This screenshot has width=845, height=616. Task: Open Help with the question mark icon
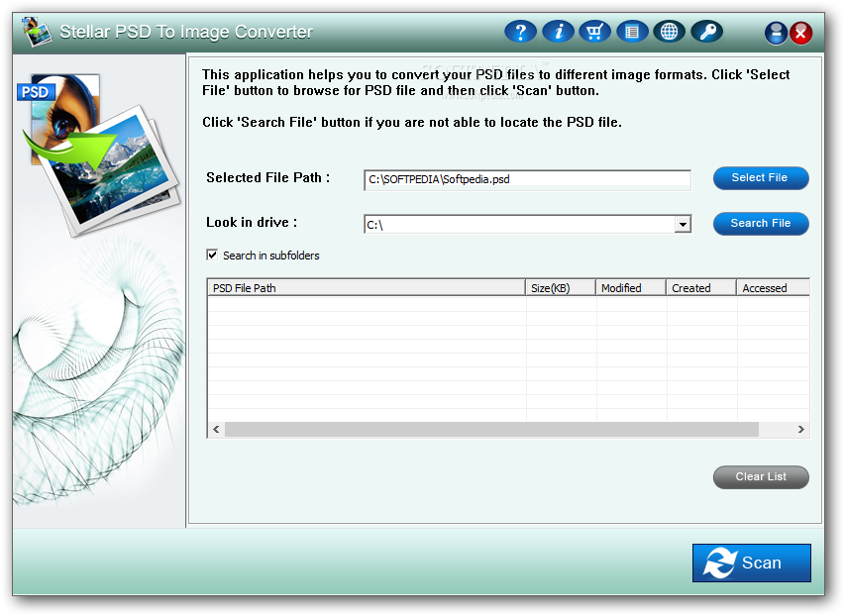coord(520,33)
